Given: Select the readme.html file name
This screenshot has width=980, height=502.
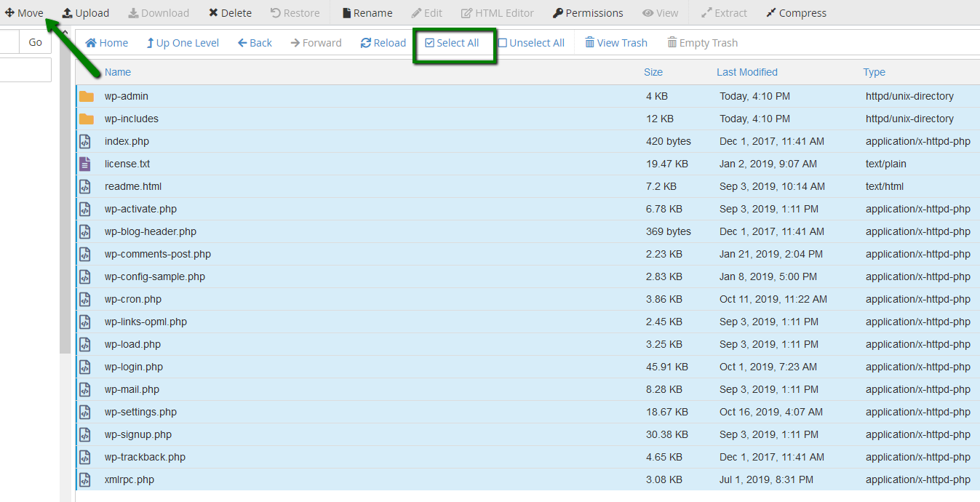Looking at the screenshot, I should 133,186.
